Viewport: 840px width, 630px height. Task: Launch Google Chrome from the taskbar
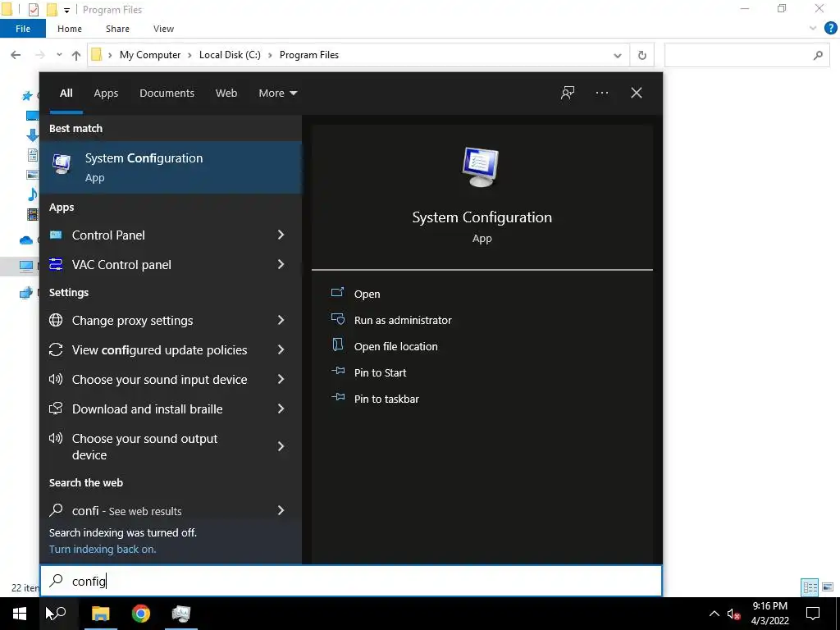141,614
